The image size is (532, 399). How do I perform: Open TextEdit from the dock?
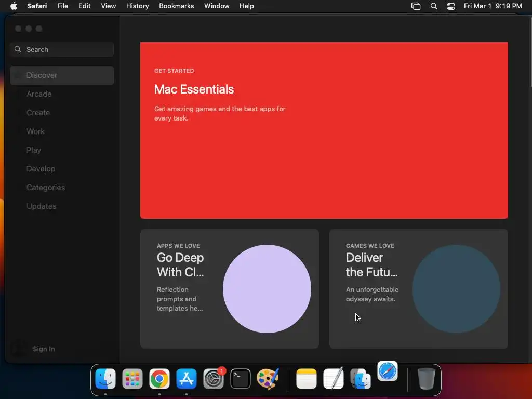(333, 379)
